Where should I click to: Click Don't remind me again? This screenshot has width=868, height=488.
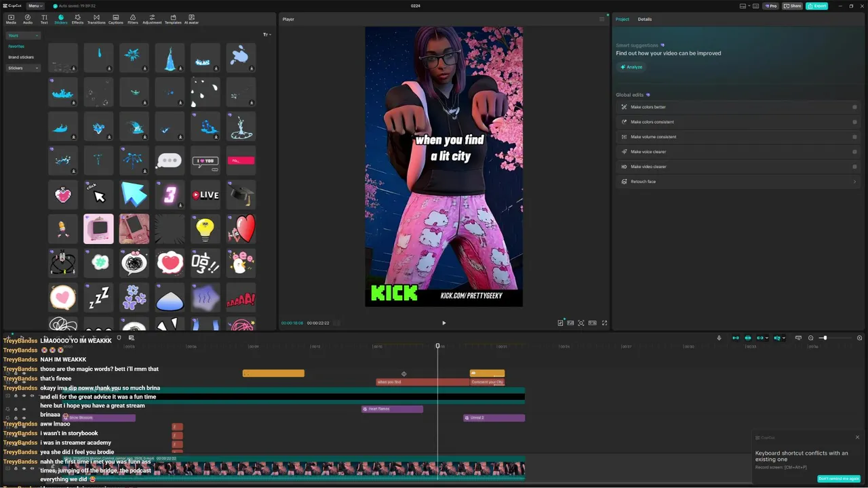tap(839, 479)
